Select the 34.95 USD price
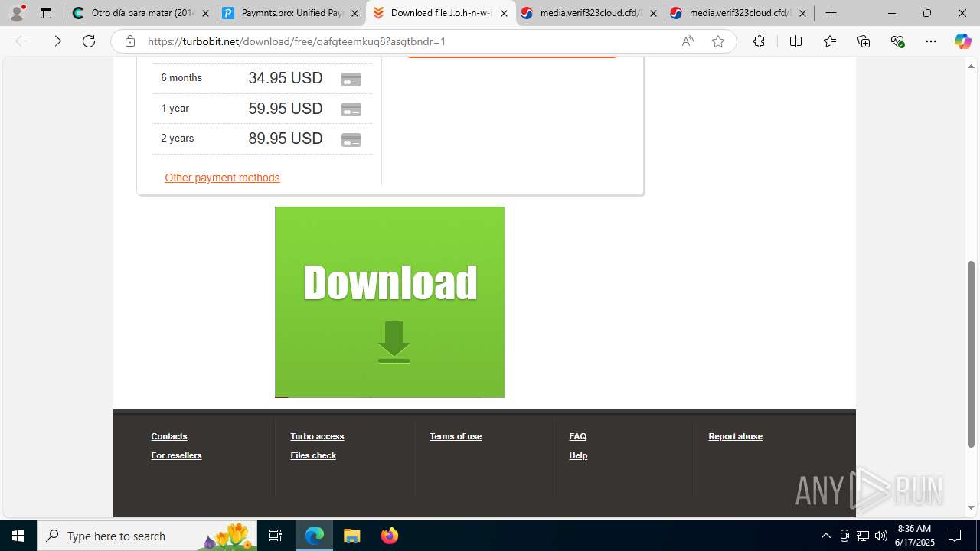The width and height of the screenshot is (980, 551). 286,78
